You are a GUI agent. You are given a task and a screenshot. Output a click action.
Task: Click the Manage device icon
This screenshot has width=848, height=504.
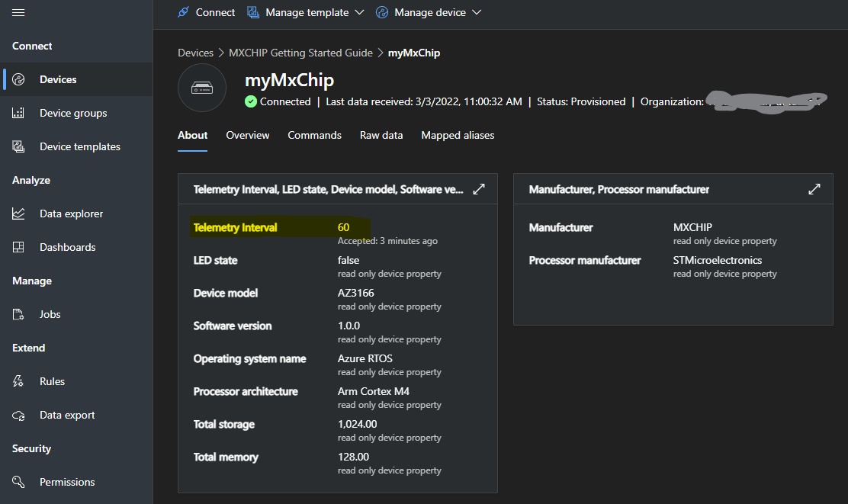pos(382,12)
